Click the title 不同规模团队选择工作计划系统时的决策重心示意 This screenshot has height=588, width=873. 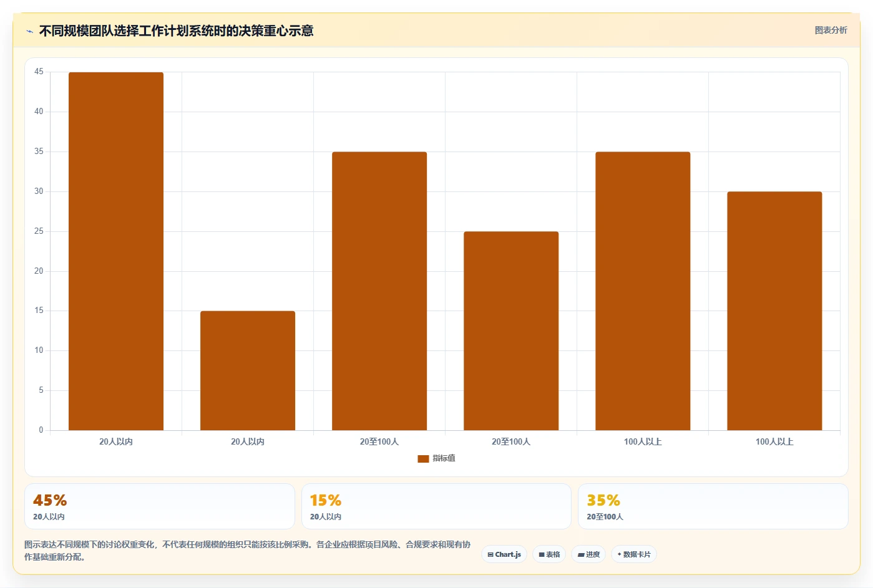click(176, 31)
